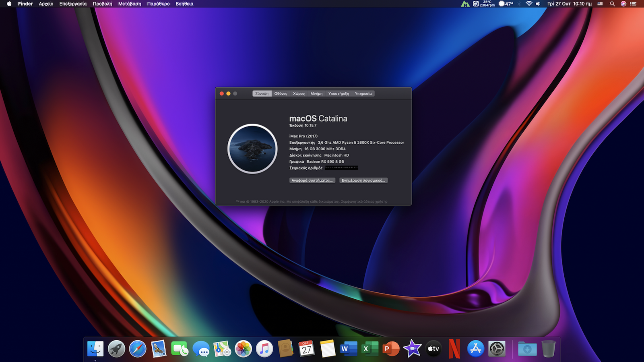The image size is (644, 362).
Task: Switch to the Μνήμη tab
Action: 316,93
